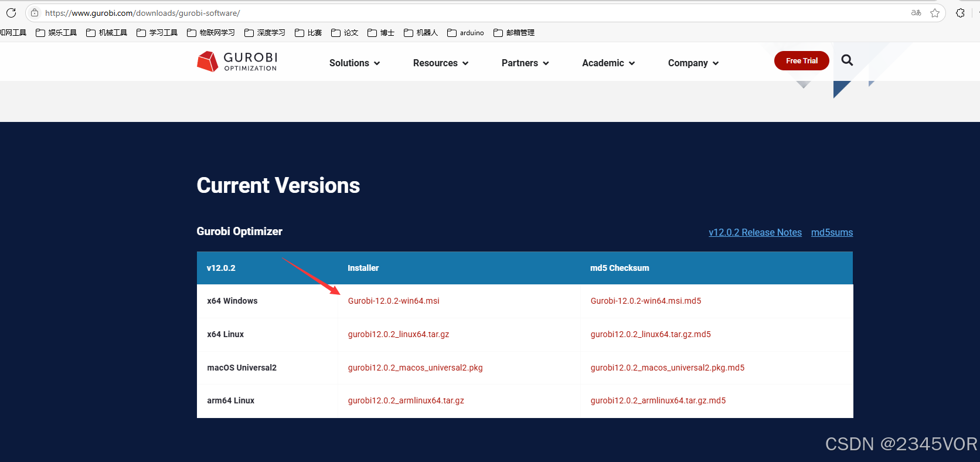The height and width of the screenshot is (462, 980).
Task: Expand the Resources menu
Action: click(441, 63)
